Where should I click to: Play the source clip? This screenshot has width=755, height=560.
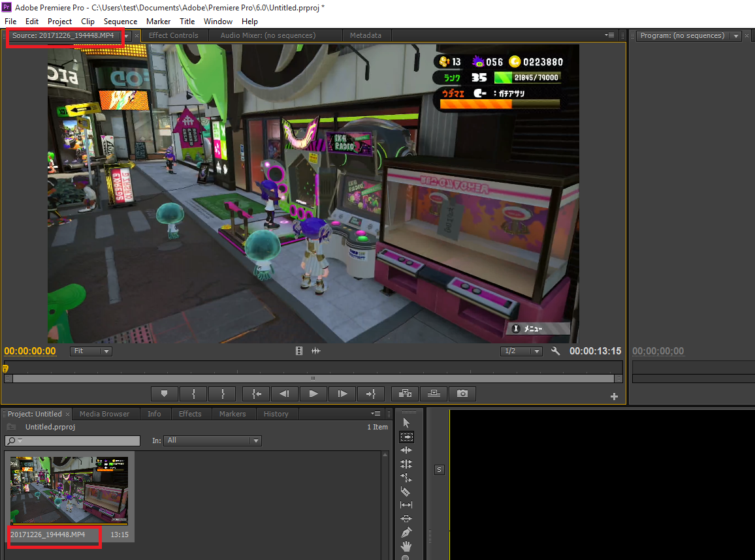click(313, 394)
